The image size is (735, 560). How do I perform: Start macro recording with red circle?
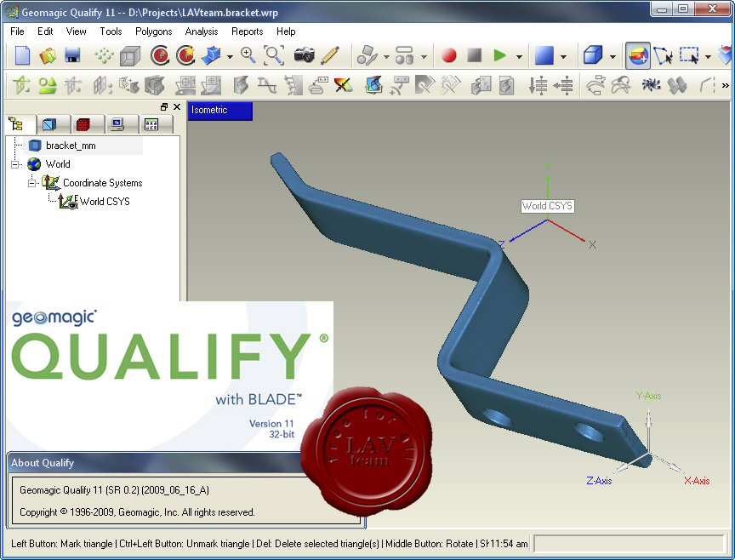click(x=448, y=55)
